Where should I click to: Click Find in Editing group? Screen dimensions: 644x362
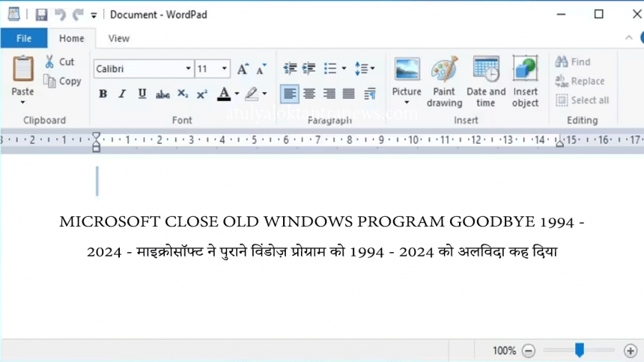tap(573, 62)
